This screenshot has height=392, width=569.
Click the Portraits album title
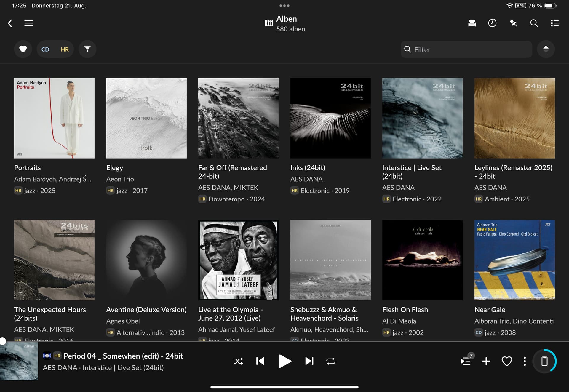click(28, 168)
